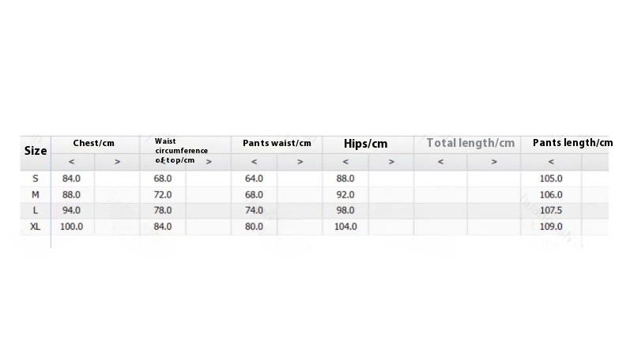Click the XL size row label
630x364 pixels.
[x=36, y=227]
